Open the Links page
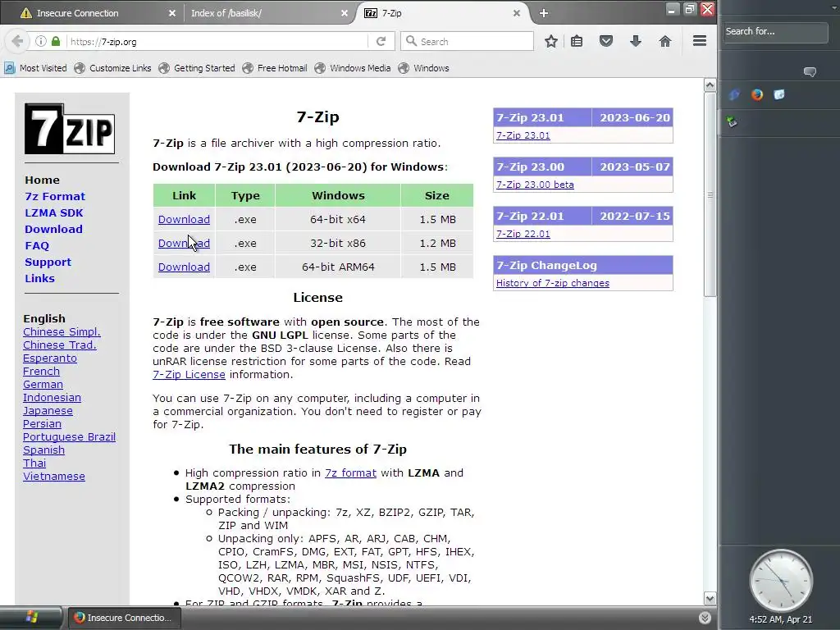This screenshot has height=630, width=840. pos(39,278)
